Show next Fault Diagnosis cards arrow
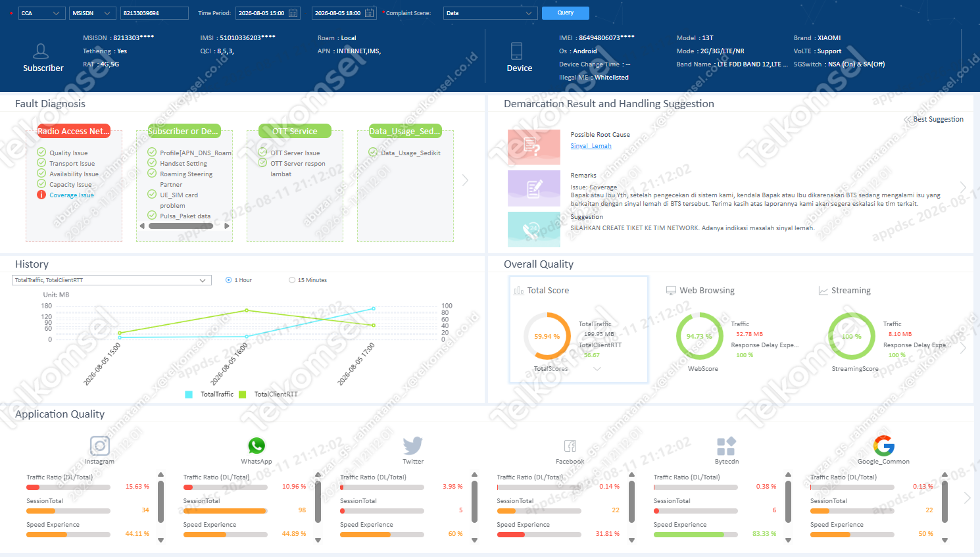This screenshot has height=557, width=980. tap(466, 180)
